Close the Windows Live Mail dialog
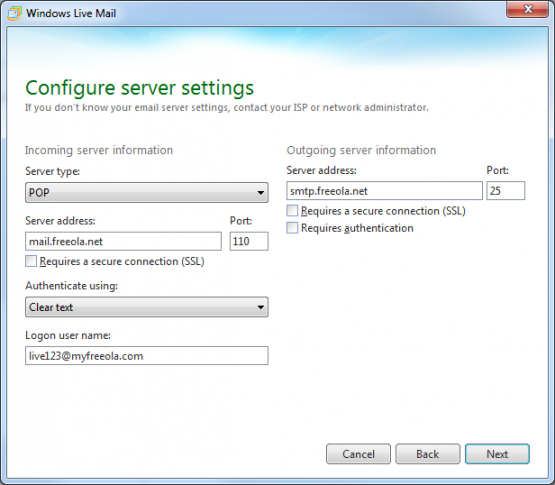555x485 pixels. [x=527, y=9]
